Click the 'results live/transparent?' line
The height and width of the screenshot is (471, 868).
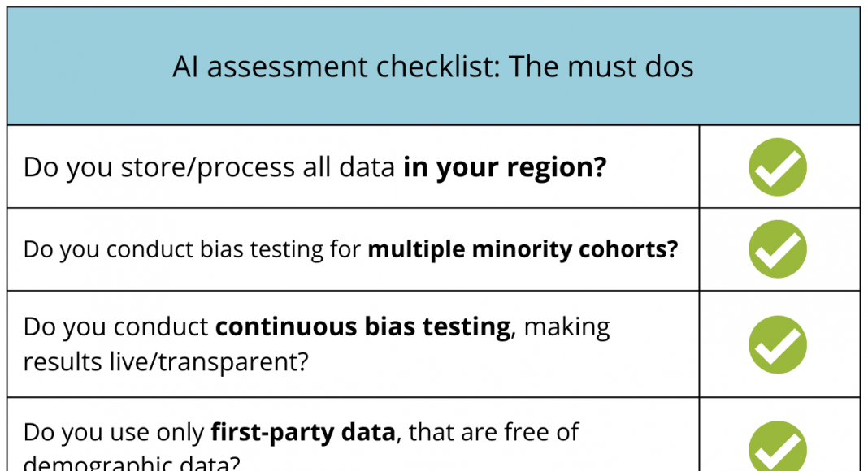(166, 362)
